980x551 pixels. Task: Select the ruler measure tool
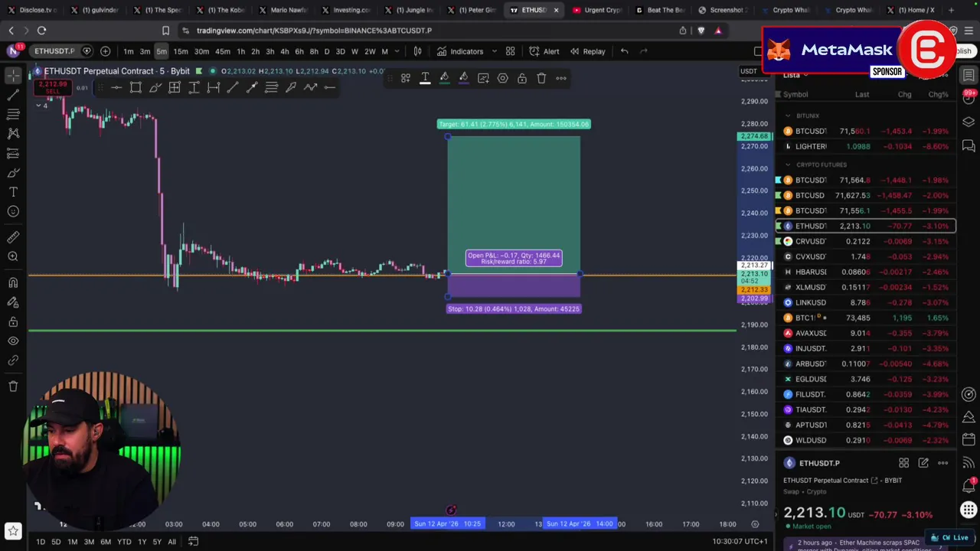coord(13,237)
